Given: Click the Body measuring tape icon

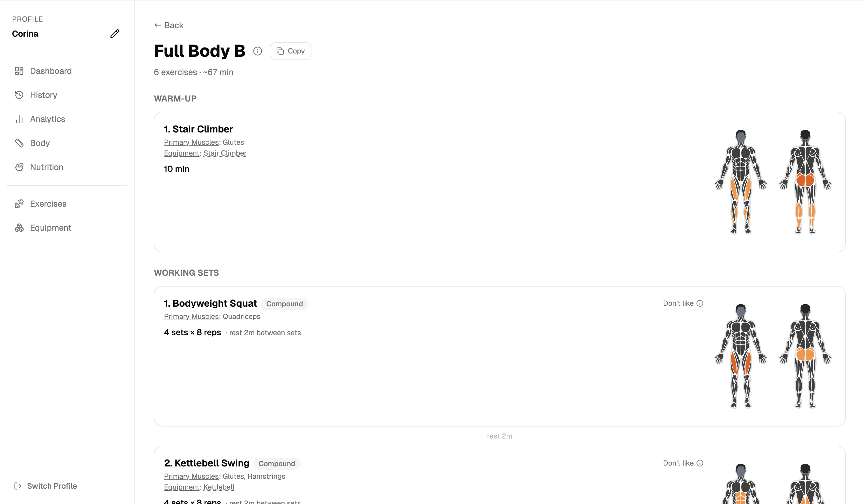Looking at the screenshot, I should [x=19, y=143].
